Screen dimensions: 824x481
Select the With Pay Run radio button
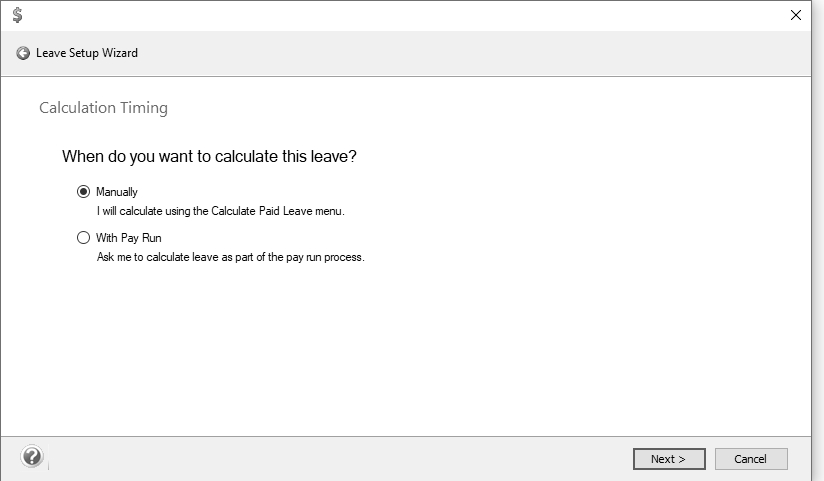pyautogui.click(x=83, y=238)
